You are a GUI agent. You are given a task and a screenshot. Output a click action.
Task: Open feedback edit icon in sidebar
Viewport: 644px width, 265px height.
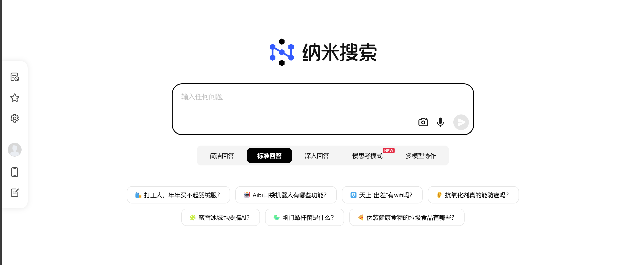click(15, 192)
